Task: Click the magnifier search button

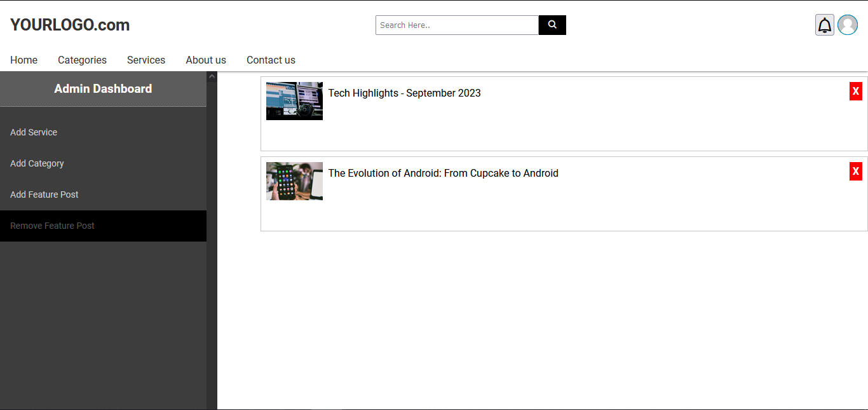Action: [x=552, y=25]
